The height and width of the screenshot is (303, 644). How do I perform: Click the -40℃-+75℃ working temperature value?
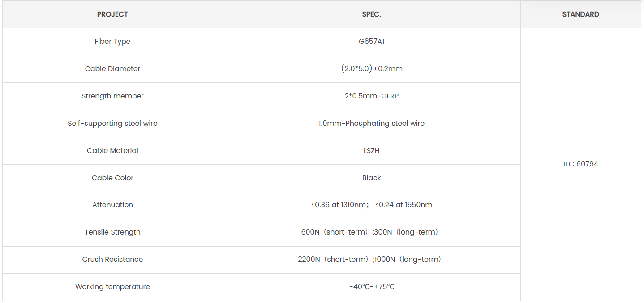[x=371, y=287]
